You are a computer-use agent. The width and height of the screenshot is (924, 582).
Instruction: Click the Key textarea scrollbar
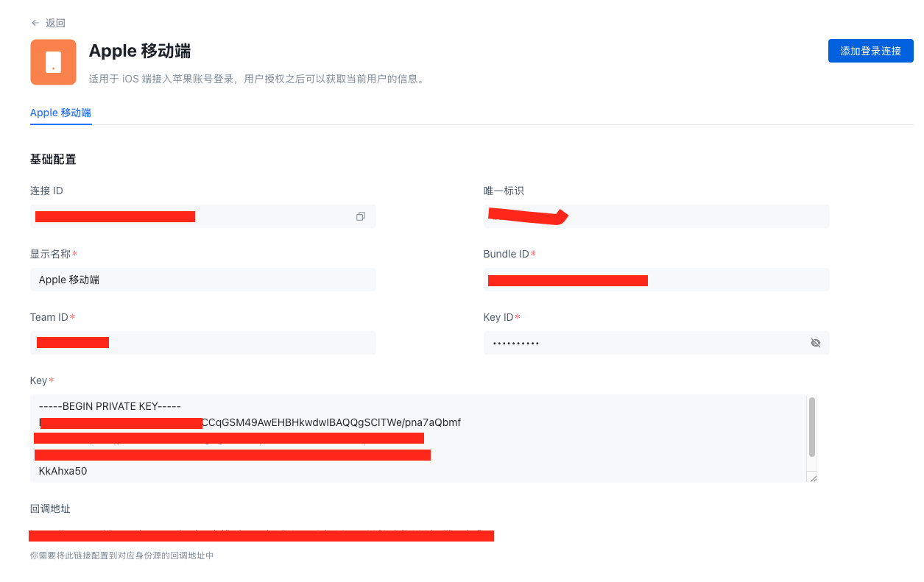[812, 427]
